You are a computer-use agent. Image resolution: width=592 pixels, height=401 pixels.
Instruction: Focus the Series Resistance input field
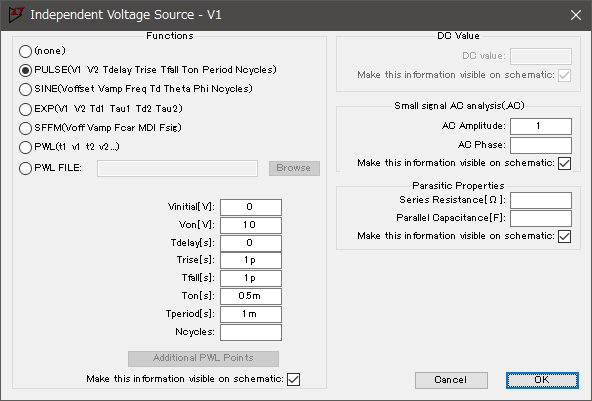[541, 200]
